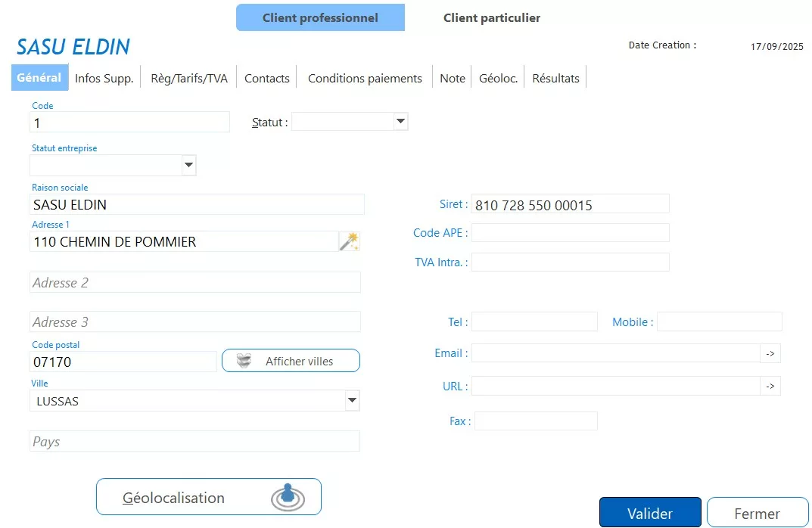
Task: Open the Statut dropdown
Action: 400,122
